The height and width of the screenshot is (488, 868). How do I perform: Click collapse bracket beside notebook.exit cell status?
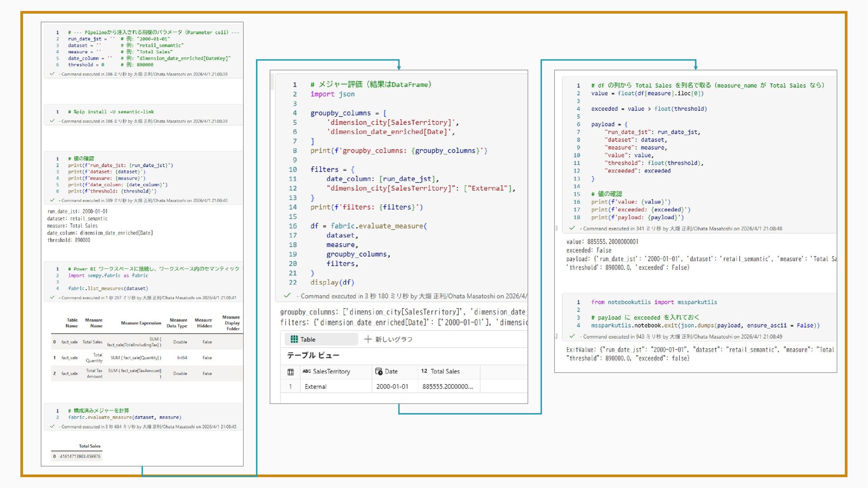click(557, 337)
